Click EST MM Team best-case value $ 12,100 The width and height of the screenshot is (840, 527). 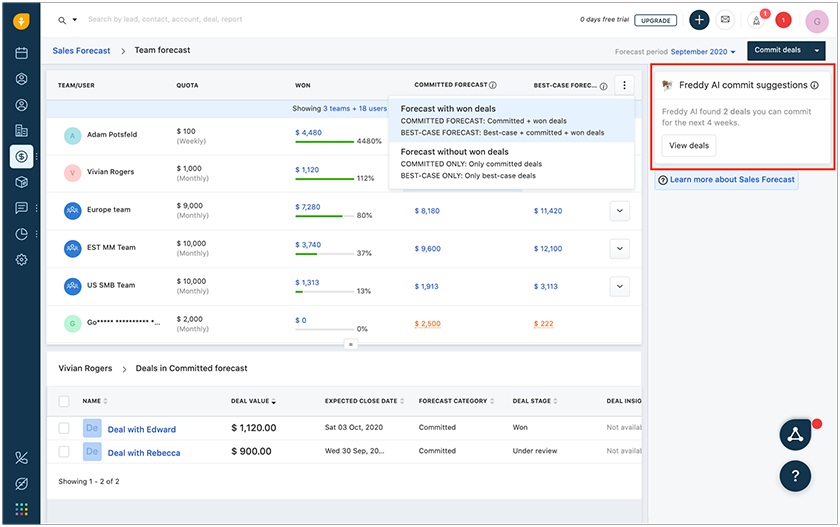coord(548,249)
